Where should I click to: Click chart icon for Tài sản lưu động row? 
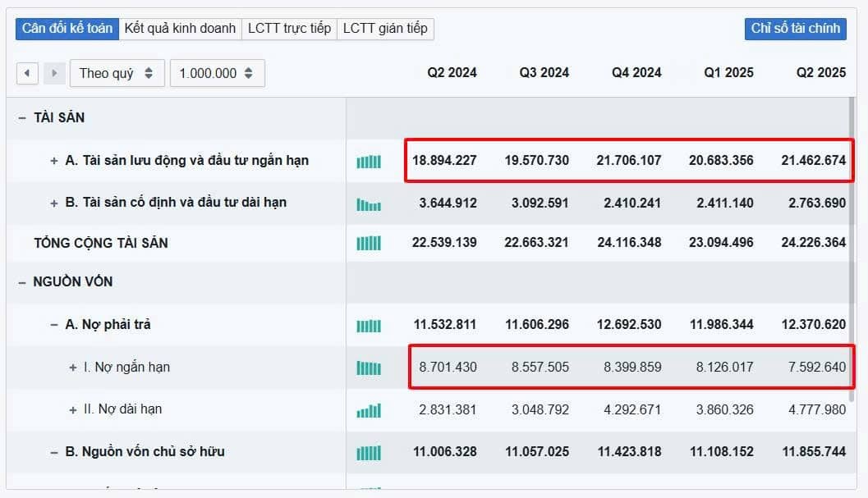369,162
